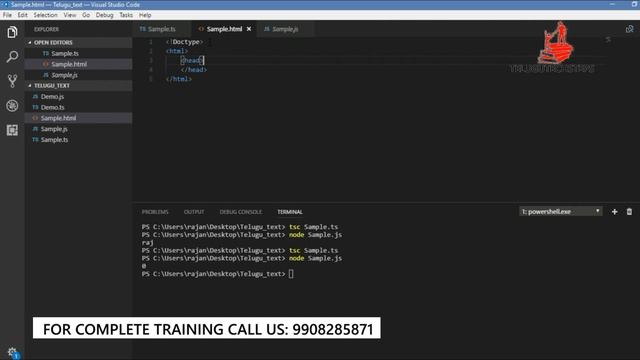640x360 pixels.
Task: Click the open preview icon at top right
Action: click(629, 29)
